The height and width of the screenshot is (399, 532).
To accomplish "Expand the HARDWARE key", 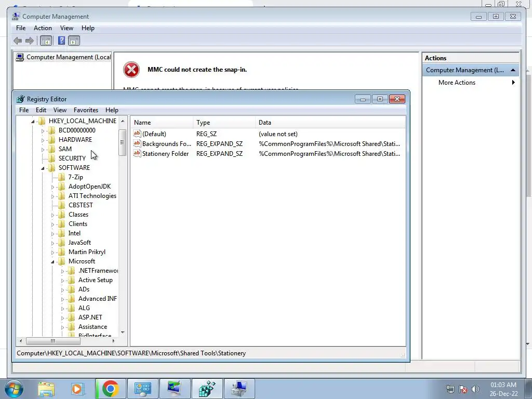I will point(43,140).
